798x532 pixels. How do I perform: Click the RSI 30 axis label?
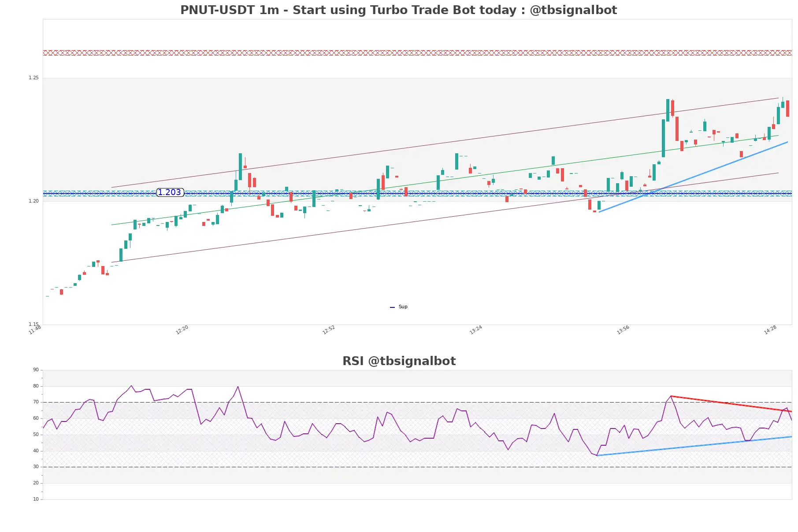[x=36, y=467]
